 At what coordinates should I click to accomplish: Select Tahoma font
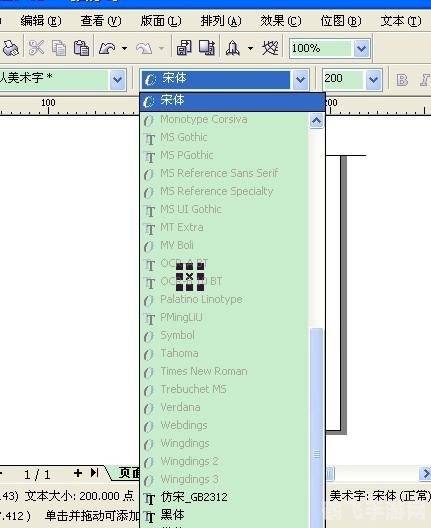tap(224, 354)
